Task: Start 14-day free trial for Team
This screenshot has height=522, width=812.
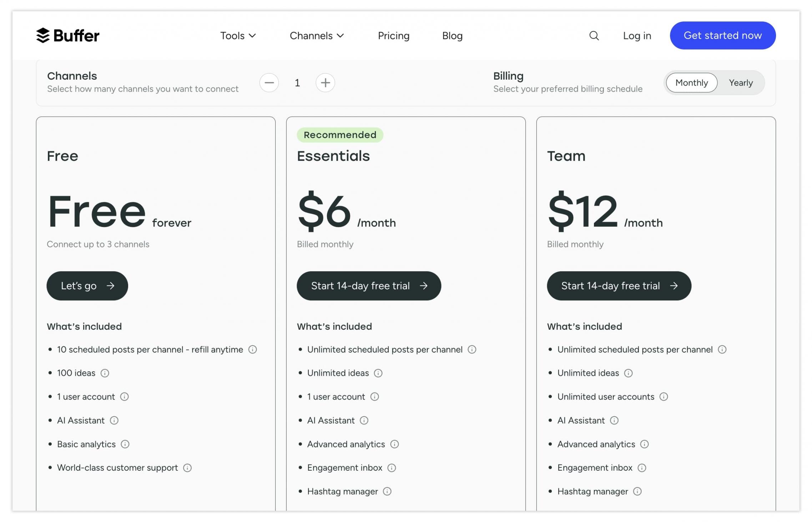Action: click(619, 285)
